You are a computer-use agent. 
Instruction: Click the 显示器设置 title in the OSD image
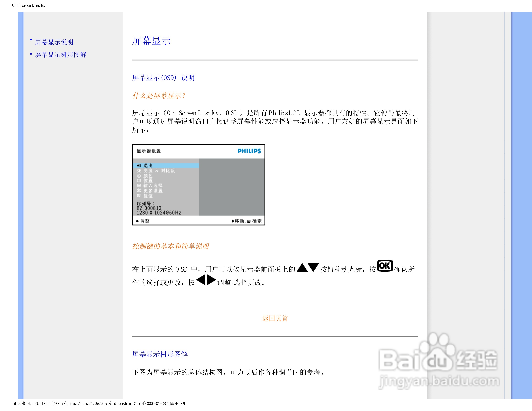(149, 150)
